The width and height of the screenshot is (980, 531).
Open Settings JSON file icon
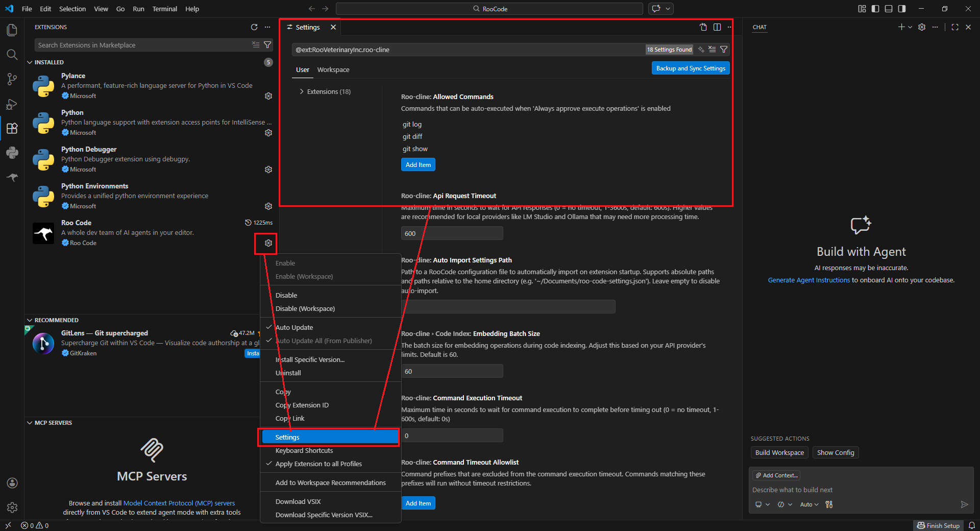click(x=703, y=27)
